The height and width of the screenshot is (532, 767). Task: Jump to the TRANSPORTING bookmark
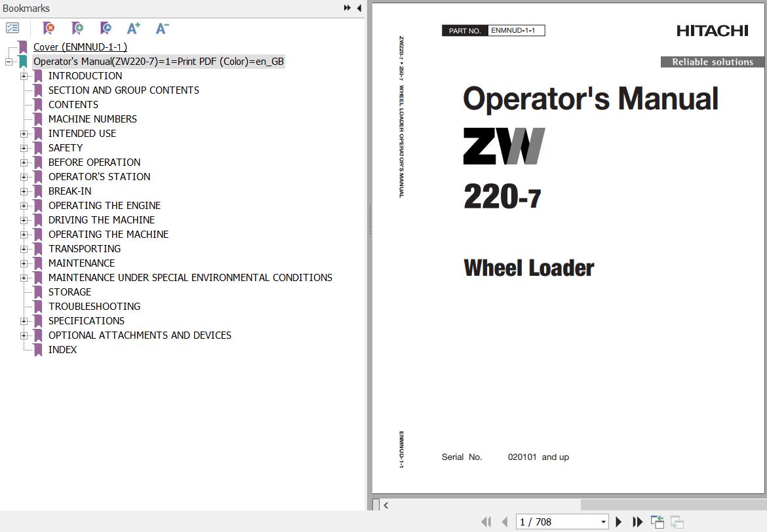pyautogui.click(x=85, y=249)
